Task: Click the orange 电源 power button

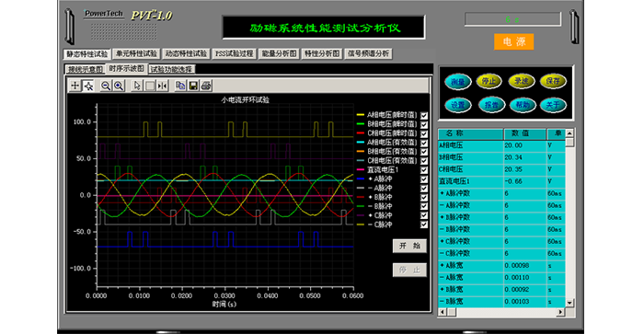Action: tap(513, 41)
